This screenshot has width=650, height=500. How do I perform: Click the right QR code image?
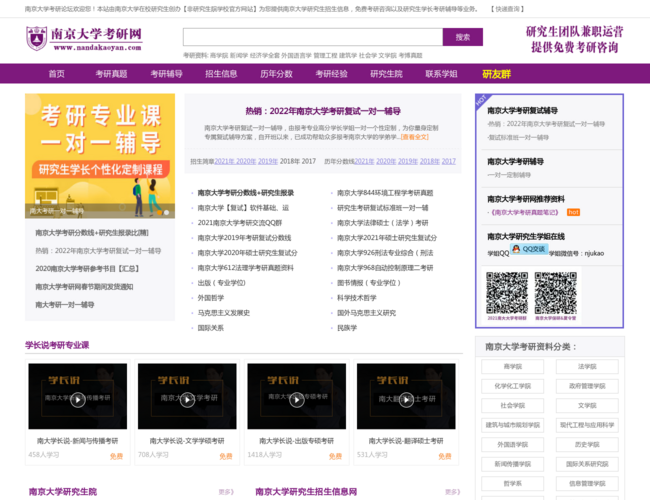(555, 293)
